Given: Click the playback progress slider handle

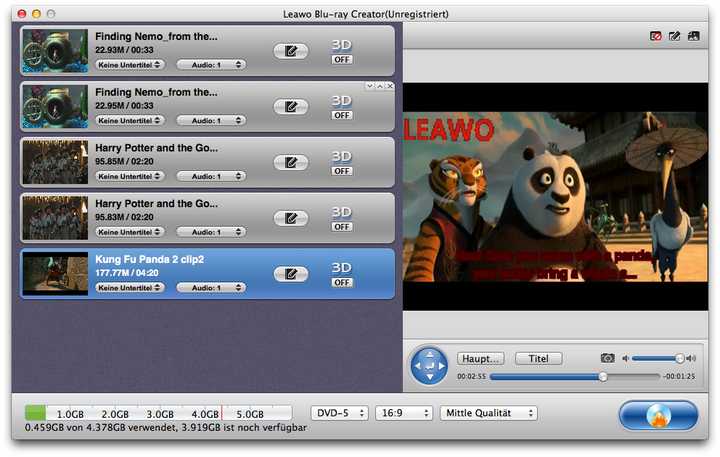Looking at the screenshot, I should (x=603, y=377).
